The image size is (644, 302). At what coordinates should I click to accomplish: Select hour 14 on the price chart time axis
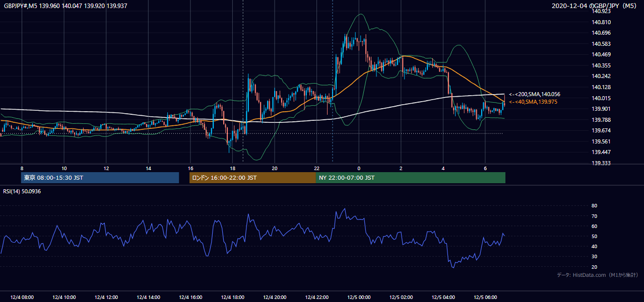148,168
